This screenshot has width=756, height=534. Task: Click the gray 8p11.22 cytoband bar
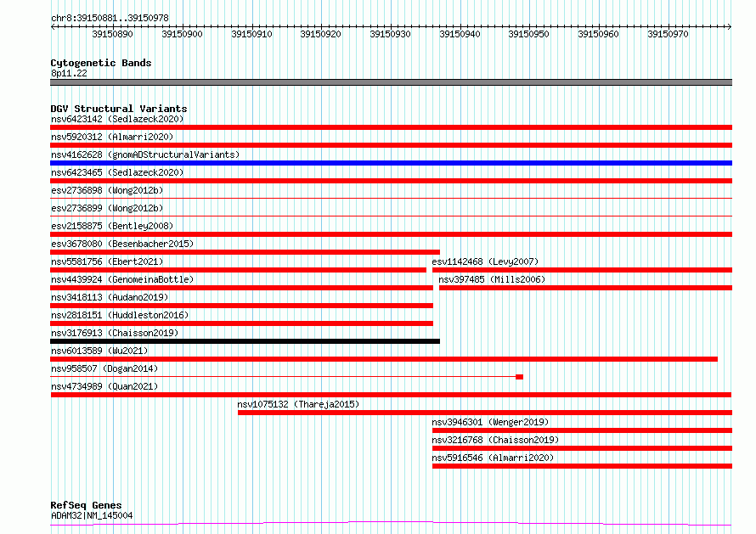point(391,82)
